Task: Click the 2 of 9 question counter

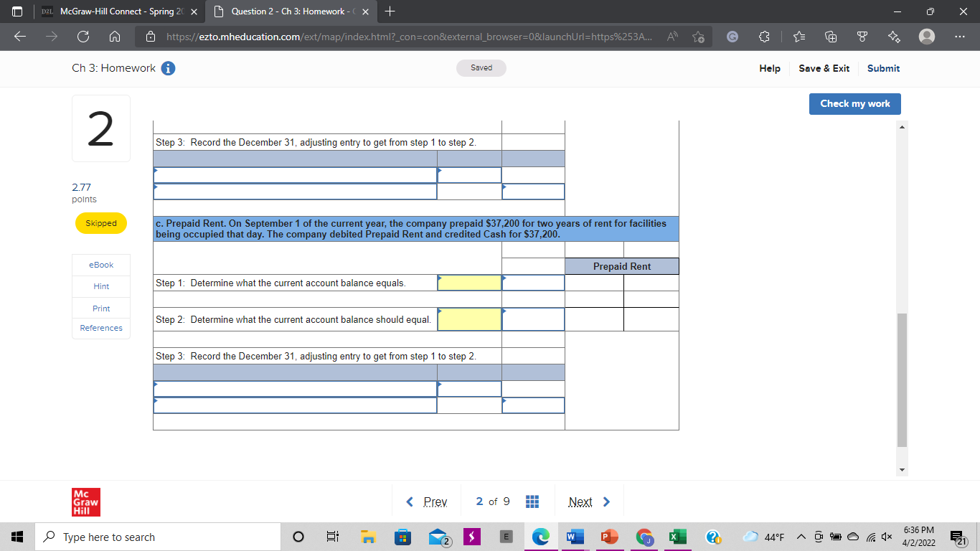Action: [493, 501]
